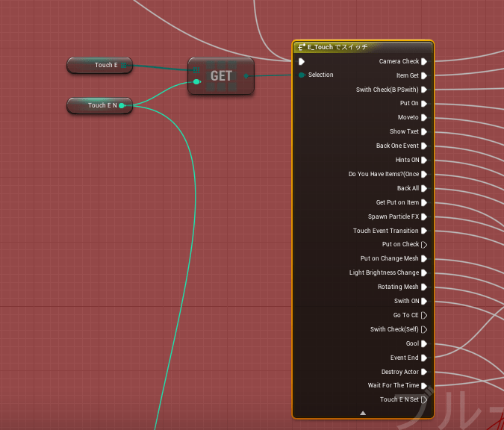Screen dimensions: 504x430
Task: Click the Spawn Particle FX output pin
Action: click(424, 216)
